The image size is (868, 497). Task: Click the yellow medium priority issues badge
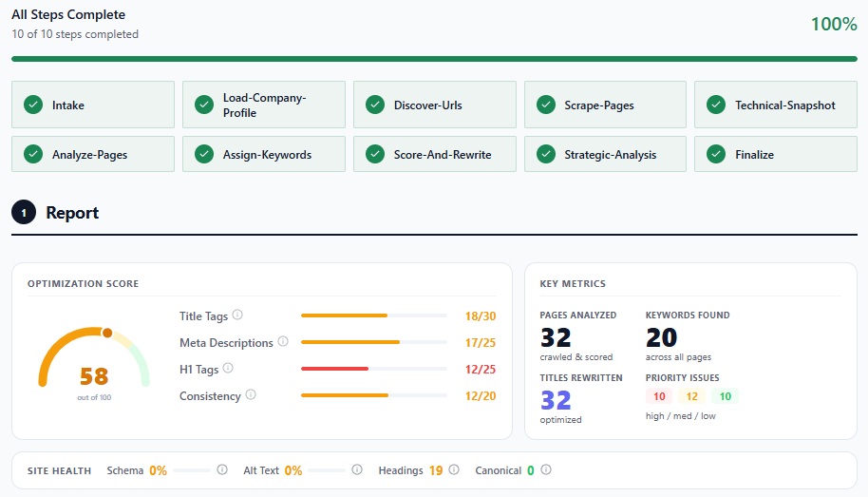click(x=692, y=396)
